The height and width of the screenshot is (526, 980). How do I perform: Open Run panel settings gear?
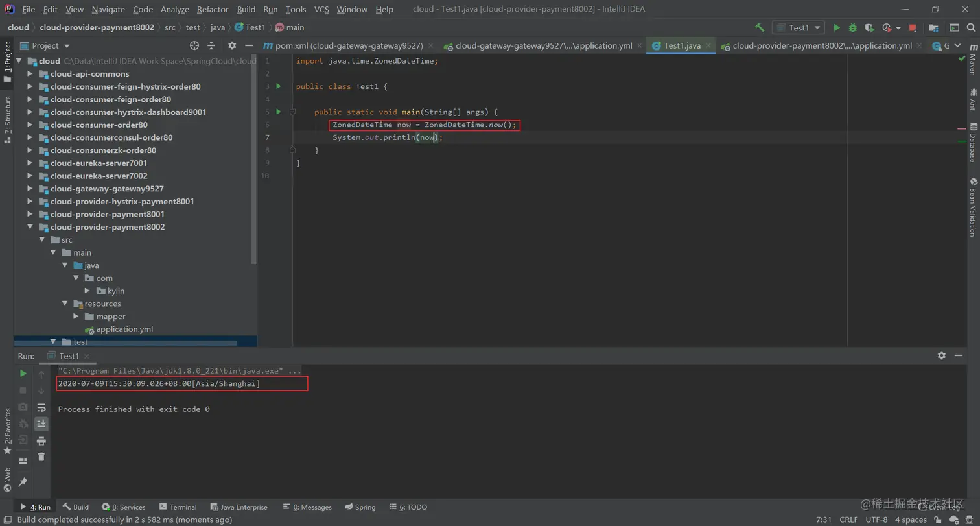[x=942, y=355]
